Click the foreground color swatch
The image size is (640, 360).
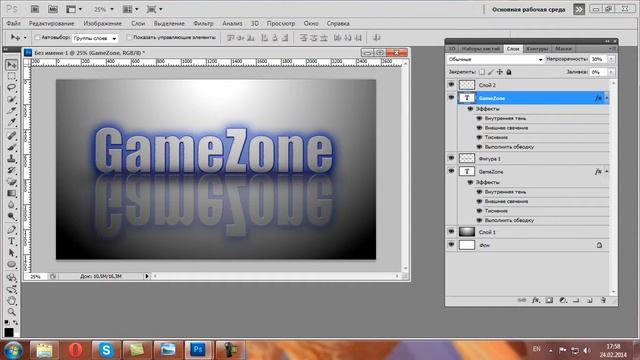click(x=9, y=332)
